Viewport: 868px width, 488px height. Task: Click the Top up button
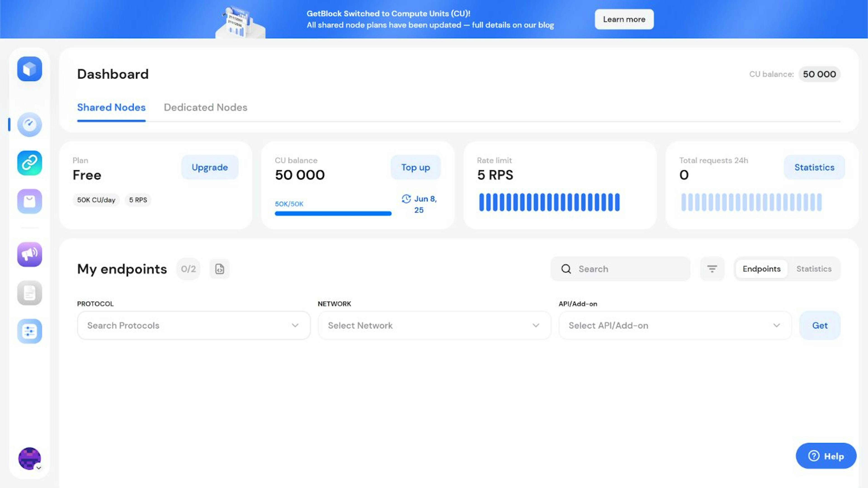415,167
